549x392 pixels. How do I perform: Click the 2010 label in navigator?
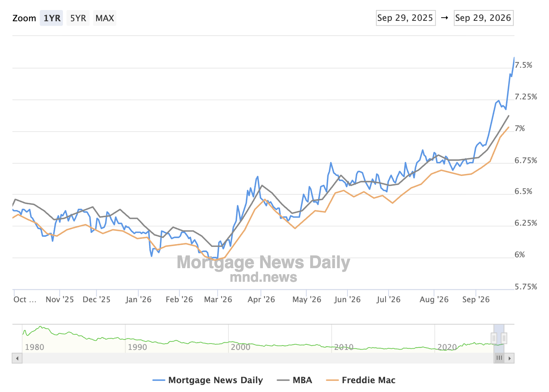coord(344,347)
